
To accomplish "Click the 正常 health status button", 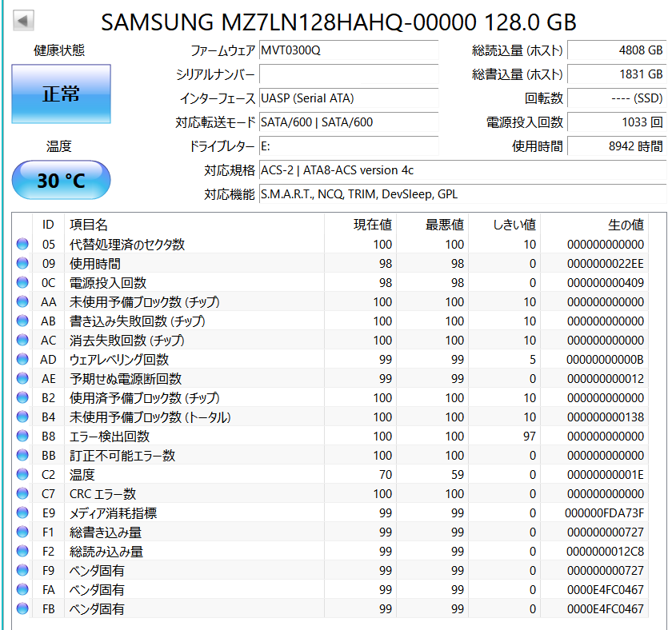I will [61, 94].
